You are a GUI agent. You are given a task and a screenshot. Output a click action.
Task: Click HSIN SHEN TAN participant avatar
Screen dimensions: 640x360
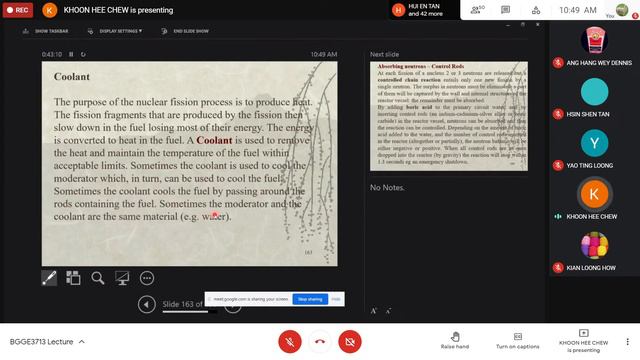tap(594, 91)
